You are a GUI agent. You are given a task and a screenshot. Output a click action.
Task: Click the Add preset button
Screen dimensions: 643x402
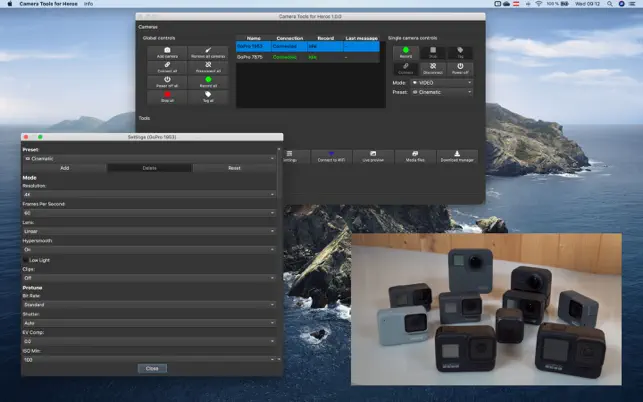click(64, 168)
